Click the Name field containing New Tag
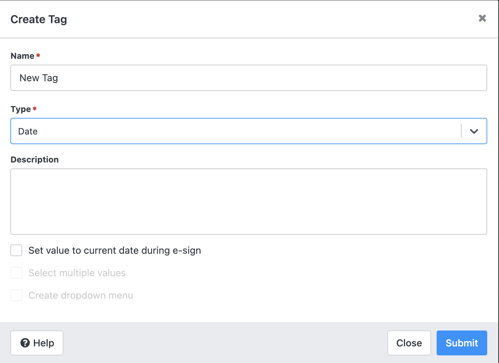This screenshot has width=499, height=363. (x=249, y=78)
